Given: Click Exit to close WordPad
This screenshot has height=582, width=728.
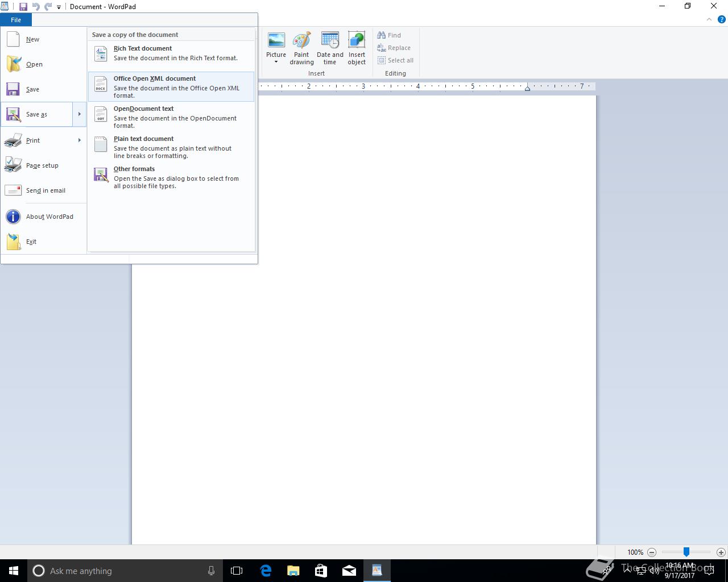Looking at the screenshot, I should click(x=43, y=242).
